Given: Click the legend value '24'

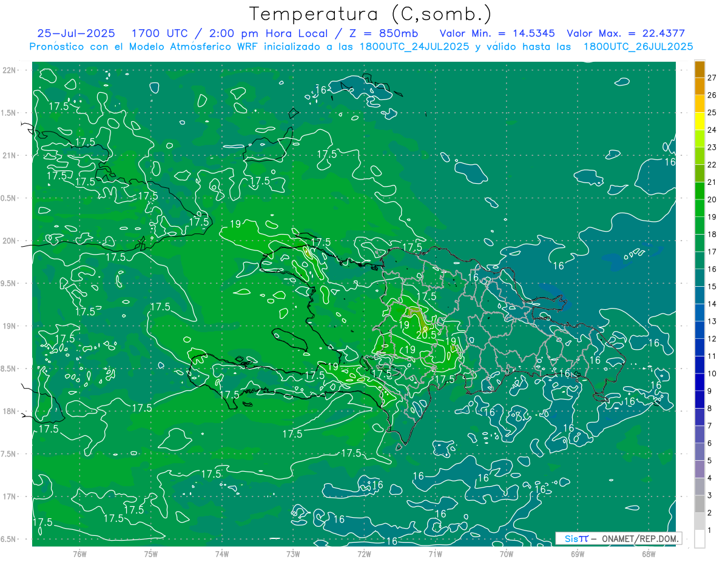Looking at the screenshot, I should [712, 130].
